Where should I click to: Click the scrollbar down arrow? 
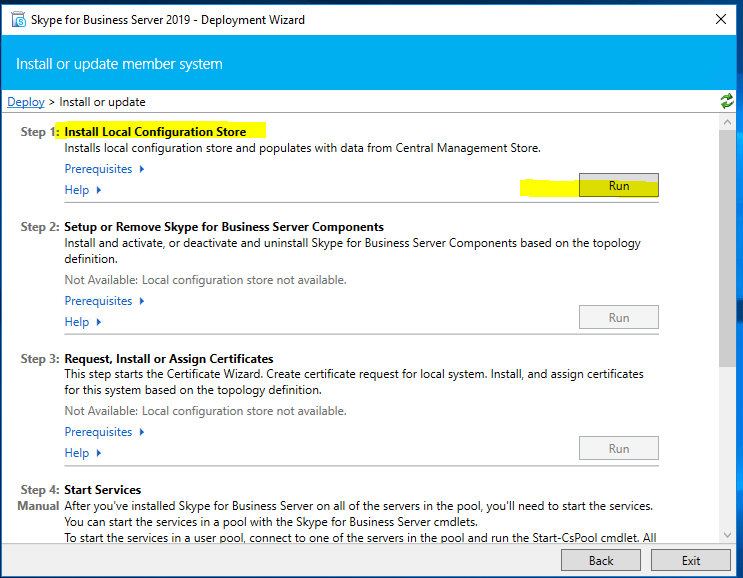727,535
